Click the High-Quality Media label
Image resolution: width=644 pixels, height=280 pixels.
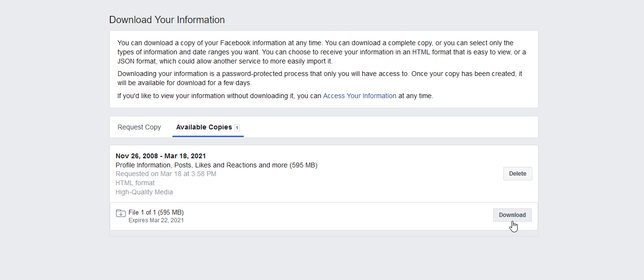tap(144, 192)
